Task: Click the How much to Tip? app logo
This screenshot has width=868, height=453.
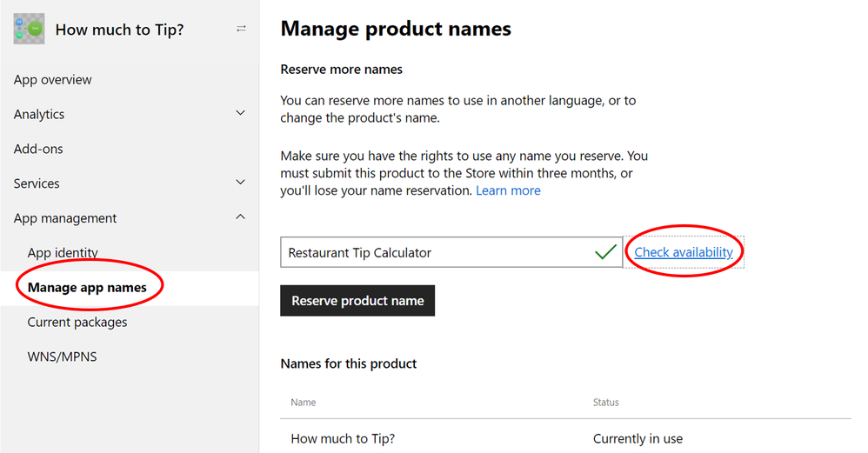Action: pos(30,29)
